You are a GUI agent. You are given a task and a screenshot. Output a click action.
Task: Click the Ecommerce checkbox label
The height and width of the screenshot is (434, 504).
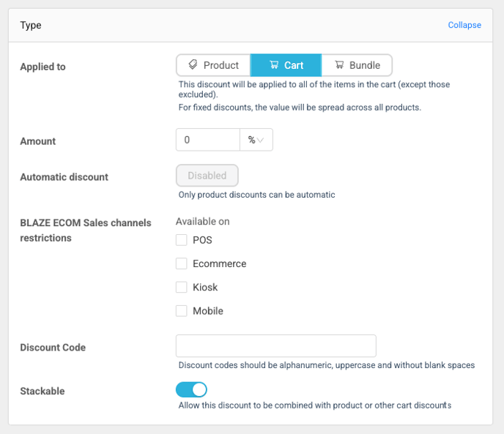[219, 263]
